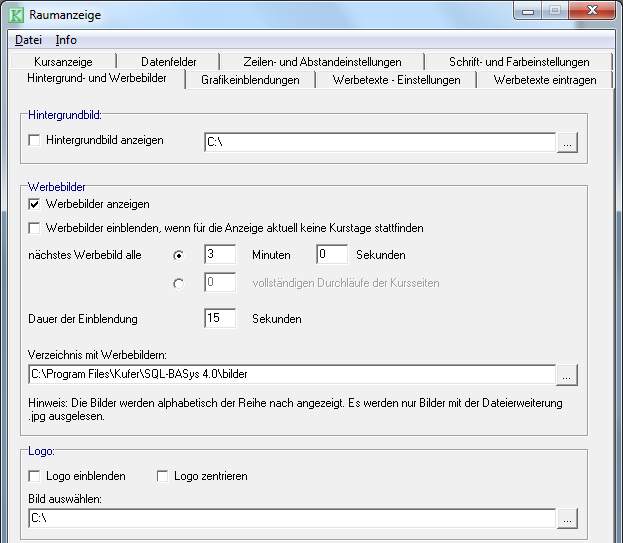Click the Hinweis text about .jpg images
The width and height of the screenshot is (623, 543).
point(295,410)
